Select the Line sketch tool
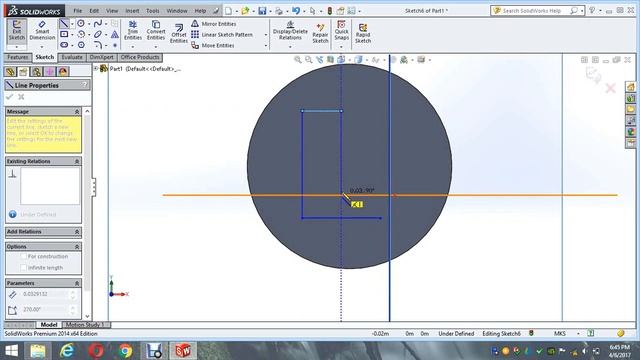The width and height of the screenshot is (640, 360). [x=64, y=24]
